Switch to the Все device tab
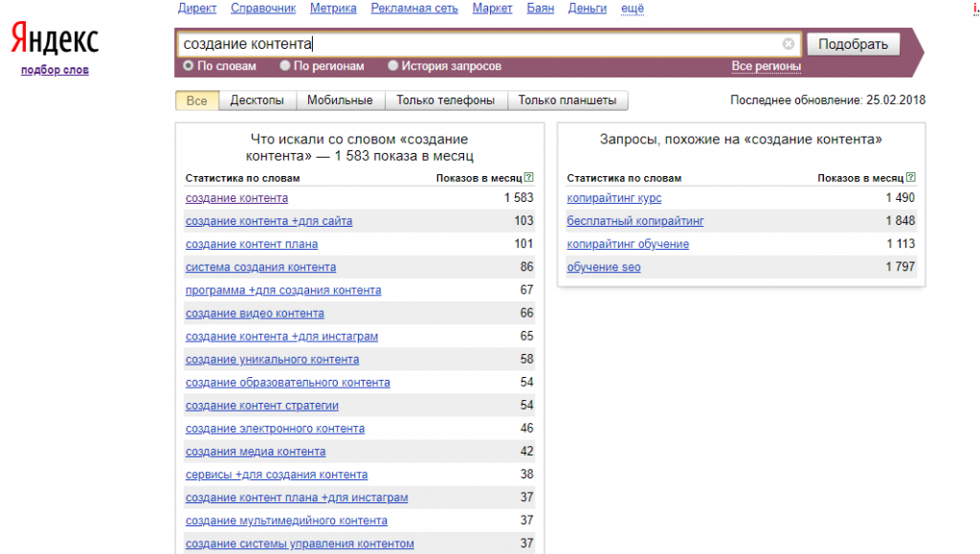The height and width of the screenshot is (554, 980). (197, 100)
